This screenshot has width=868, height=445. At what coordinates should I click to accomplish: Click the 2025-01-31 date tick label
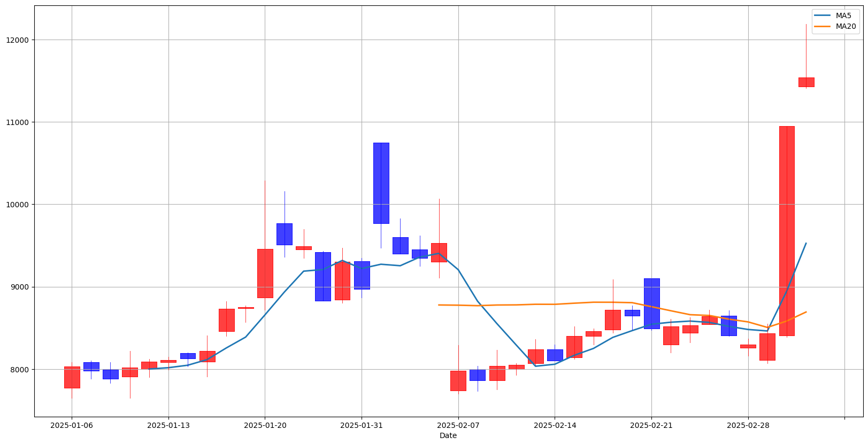pyautogui.click(x=362, y=425)
